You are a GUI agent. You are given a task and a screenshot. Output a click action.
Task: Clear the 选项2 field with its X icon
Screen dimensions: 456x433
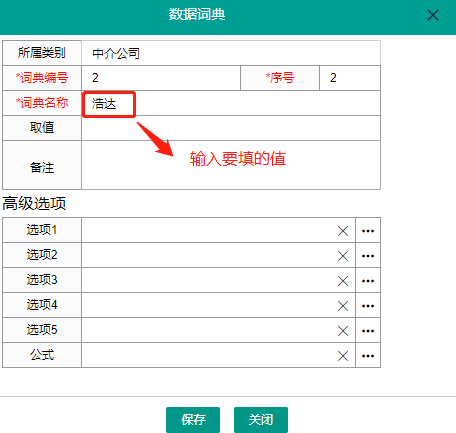pyautogui.click(x=343, y=256)
